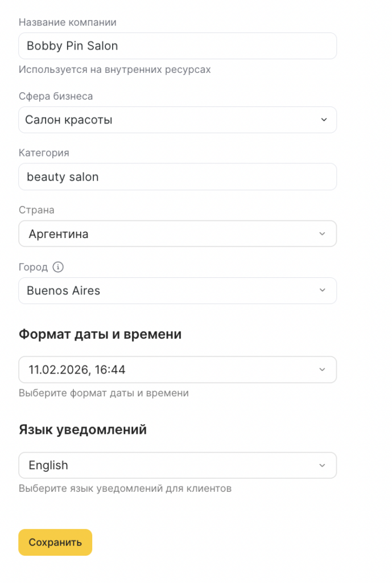
Task: Open the English notification language dropdown
Action: tap(171, 465)
